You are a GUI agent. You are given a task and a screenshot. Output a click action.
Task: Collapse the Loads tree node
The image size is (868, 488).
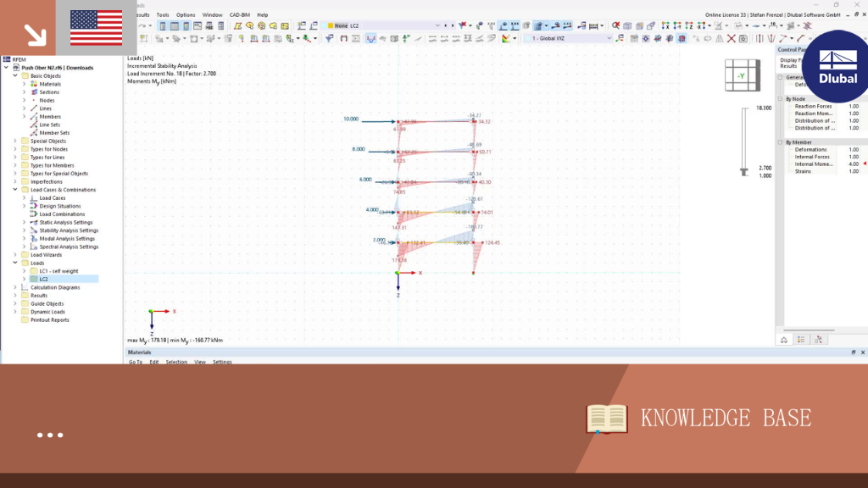tap(15, 263)
